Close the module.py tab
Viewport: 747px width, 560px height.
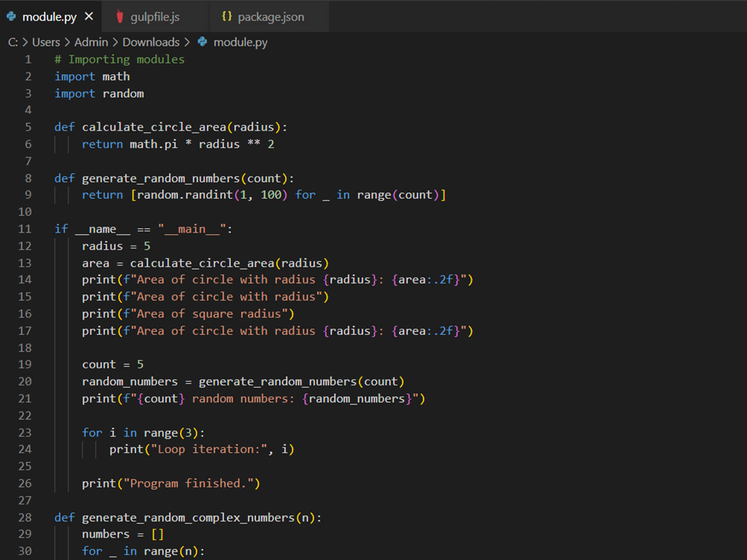(x=89, y=16)
